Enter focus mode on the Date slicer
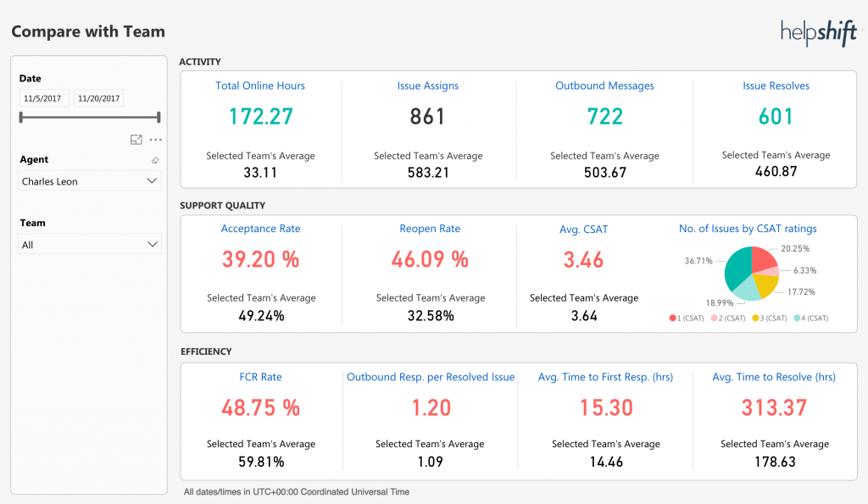Screen dimensions: 868x504 (136, 139)
